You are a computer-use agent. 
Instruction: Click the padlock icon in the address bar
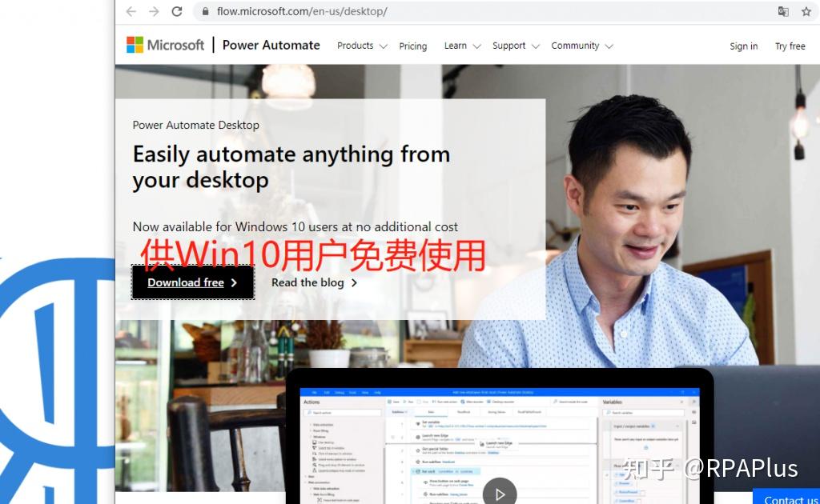coord(205,12)
